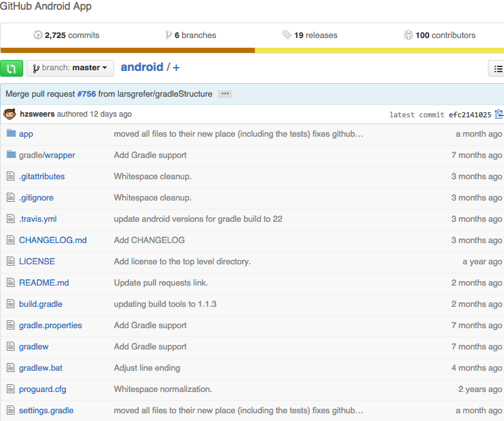Open pull request #756 link
The height and width of the screenshot is (421, 504).
(x=86, y=93)
